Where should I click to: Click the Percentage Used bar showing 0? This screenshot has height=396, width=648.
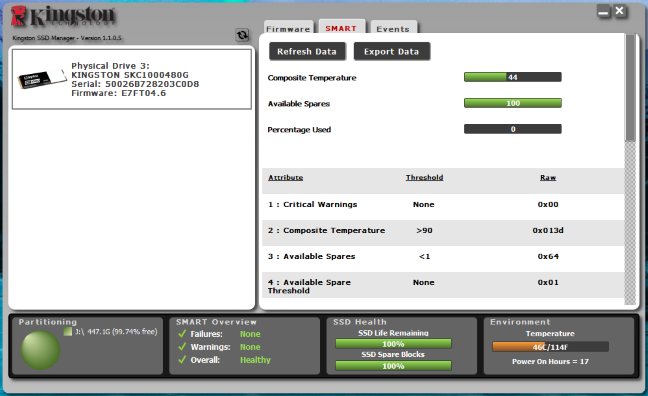pyautogui.click(x=512, y=129)
